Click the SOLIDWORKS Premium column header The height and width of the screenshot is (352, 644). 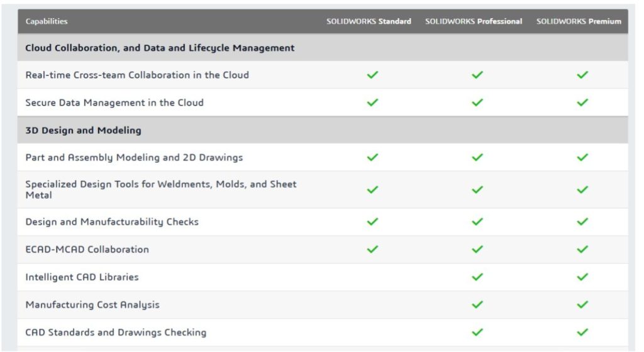coord(579,21)
